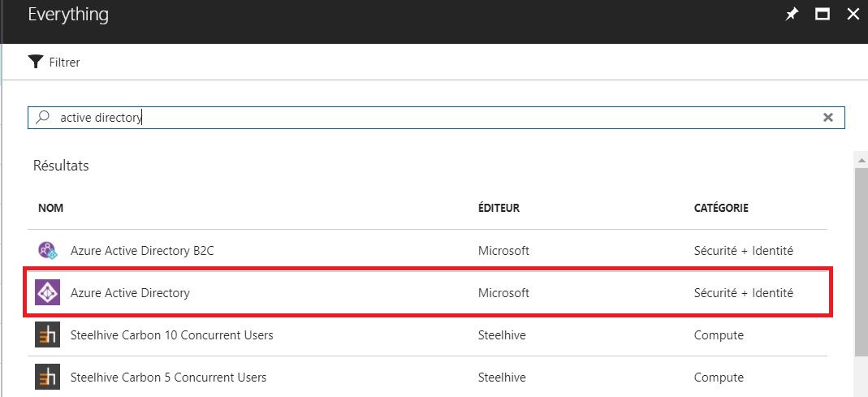
Task: Click Compute category in Carbon 10 row
Action: point(719,335)
